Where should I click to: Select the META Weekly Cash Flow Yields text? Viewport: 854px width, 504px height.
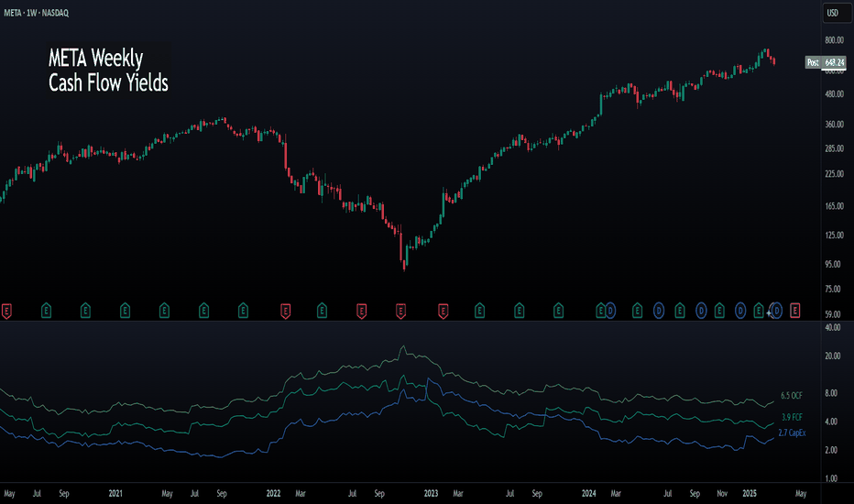(x=108, y=71)
